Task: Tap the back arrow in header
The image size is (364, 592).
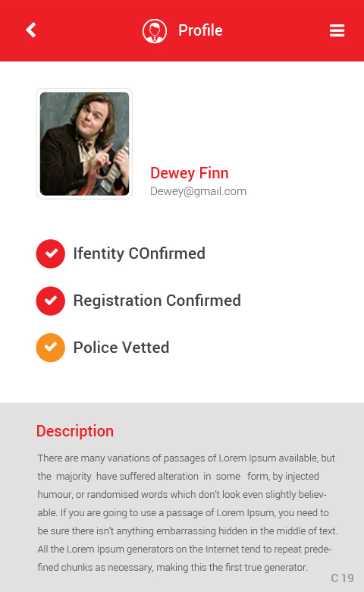Action: tap(31, 30)
